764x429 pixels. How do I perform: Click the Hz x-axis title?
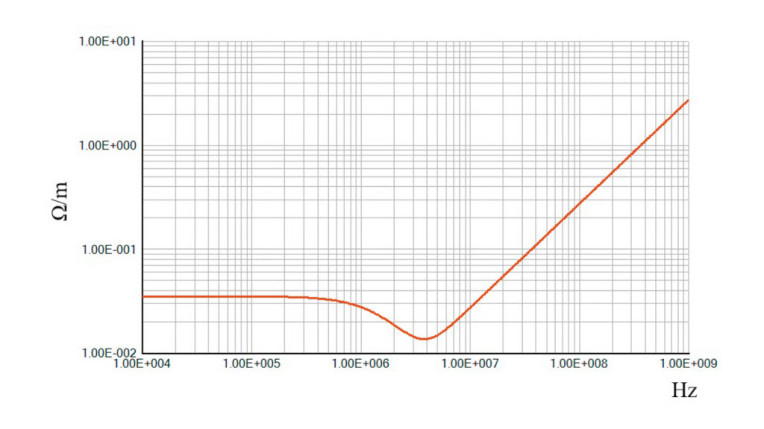coord(683,390)
